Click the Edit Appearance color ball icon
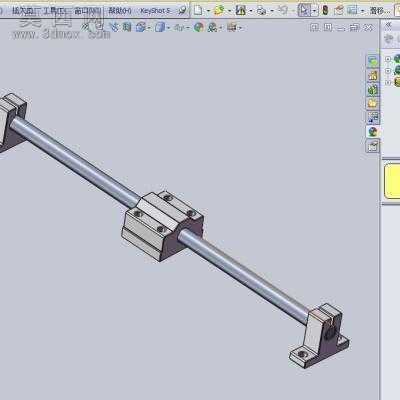The width and height of the screenshot is (400, 400). coord(199,27)
